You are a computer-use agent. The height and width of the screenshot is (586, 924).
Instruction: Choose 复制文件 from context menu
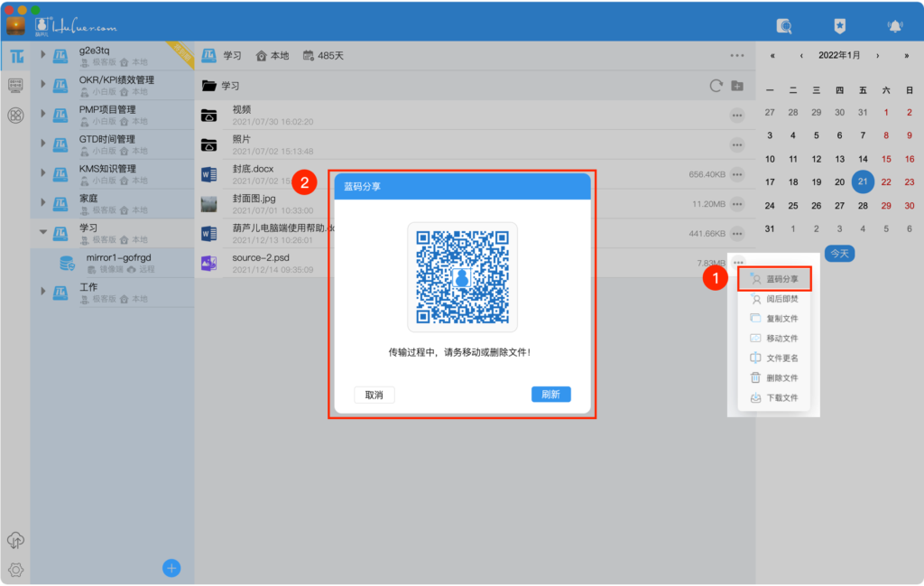(x=774, y=319)
